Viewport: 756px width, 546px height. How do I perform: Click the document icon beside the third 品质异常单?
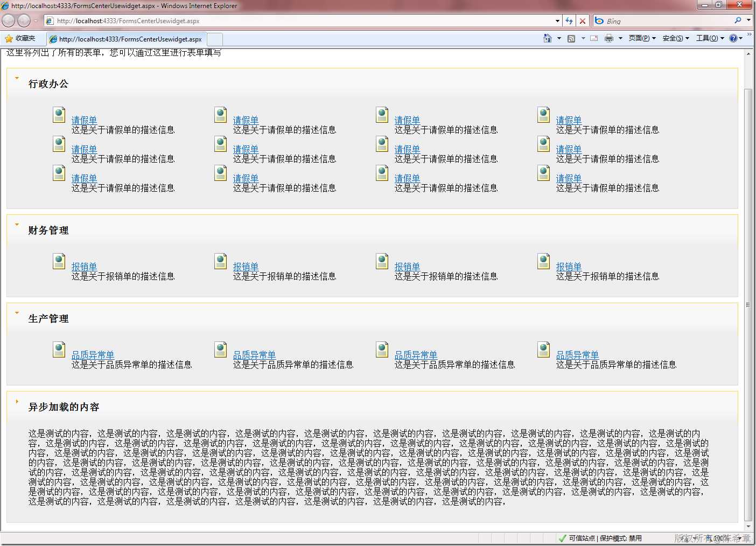382,349
